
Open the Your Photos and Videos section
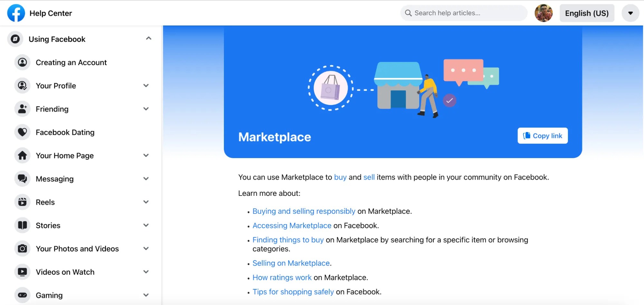pyautogui.click(x=146, y=248)
